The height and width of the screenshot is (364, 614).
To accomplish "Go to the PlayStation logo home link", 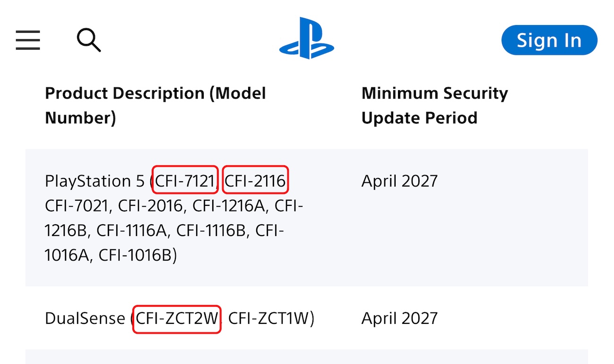I will 307,38.
